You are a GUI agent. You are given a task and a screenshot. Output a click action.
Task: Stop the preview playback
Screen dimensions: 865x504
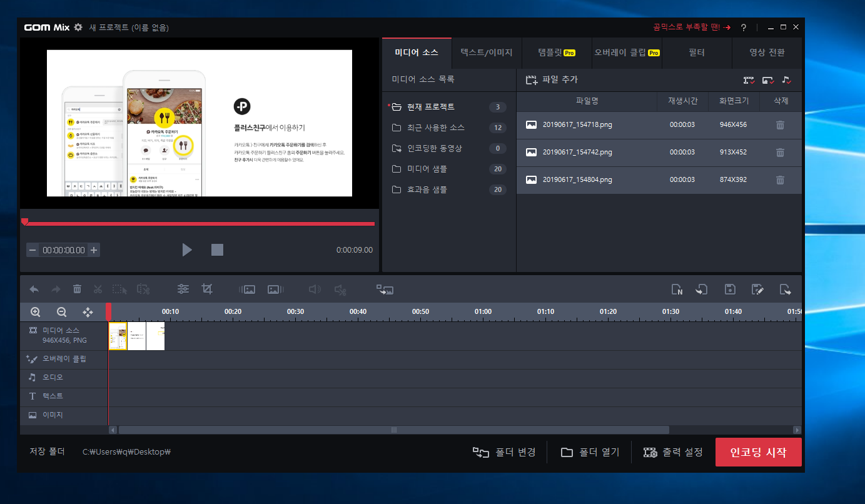217,250
